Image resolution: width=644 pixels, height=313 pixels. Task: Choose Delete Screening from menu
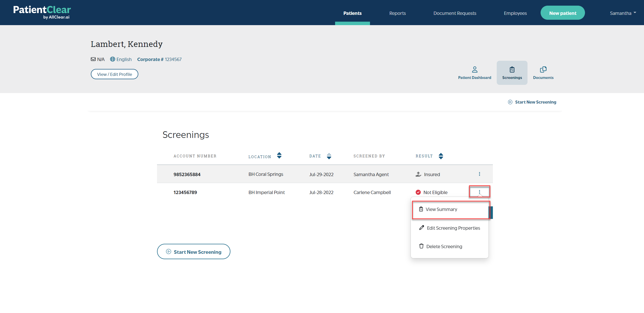click(444, 246)
